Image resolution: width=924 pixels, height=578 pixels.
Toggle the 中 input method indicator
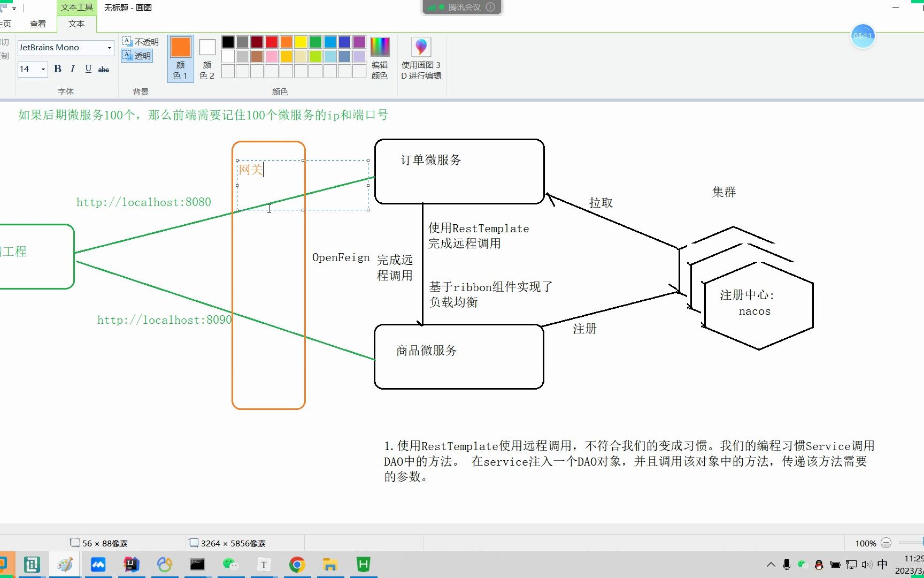pos(883,565)
